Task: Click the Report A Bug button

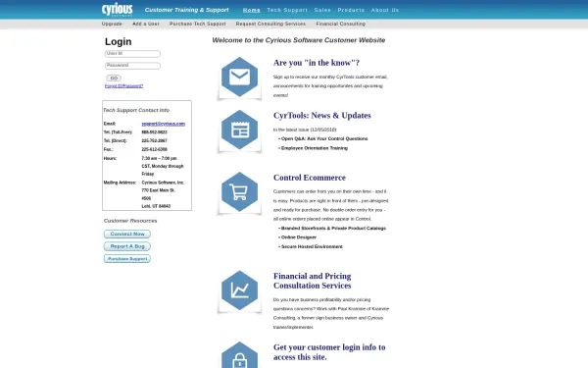Action: coord(127,246)
